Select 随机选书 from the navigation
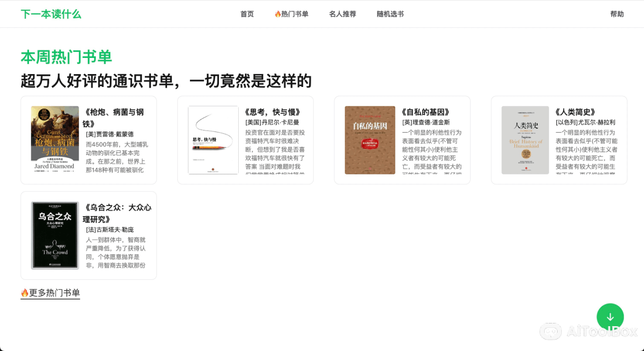The height and width of the screenshot is (351, 644). click(390, 14)
